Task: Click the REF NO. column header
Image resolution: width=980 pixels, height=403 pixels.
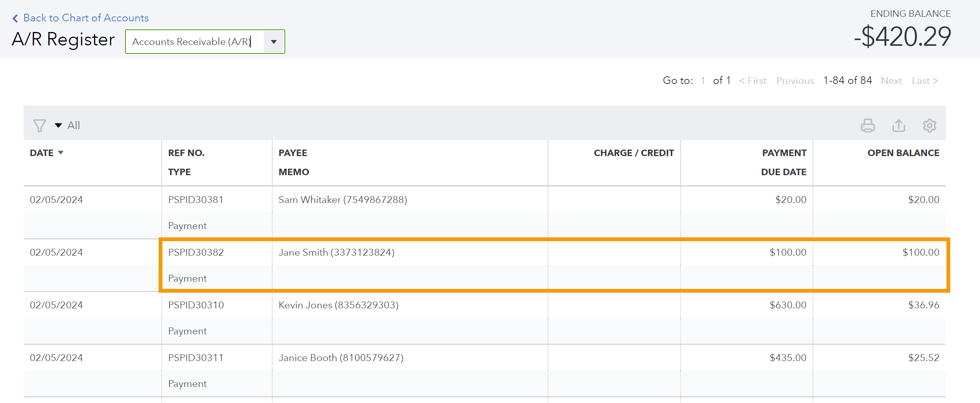Action: pos(186,153)
